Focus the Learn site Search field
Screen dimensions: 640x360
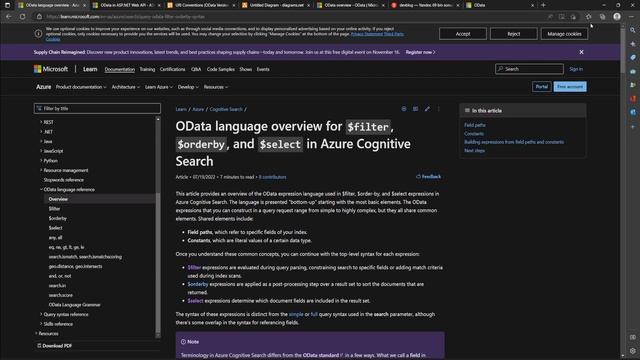tap(529, 69)
